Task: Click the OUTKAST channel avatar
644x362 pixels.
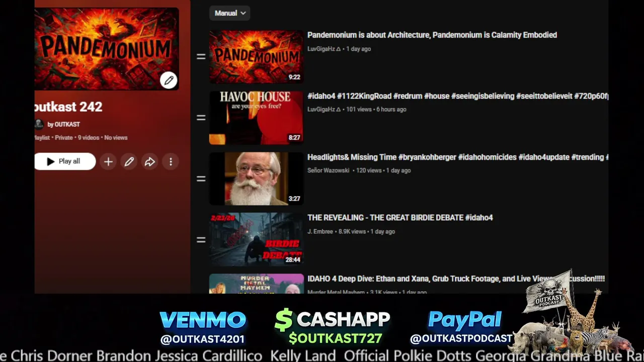Action: click(39, 124)
